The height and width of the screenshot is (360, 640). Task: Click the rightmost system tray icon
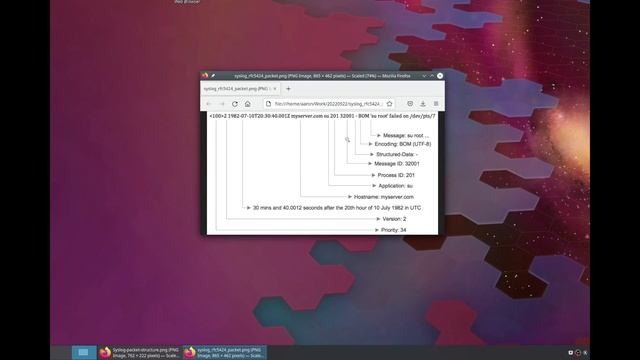(x=585, y=353)
